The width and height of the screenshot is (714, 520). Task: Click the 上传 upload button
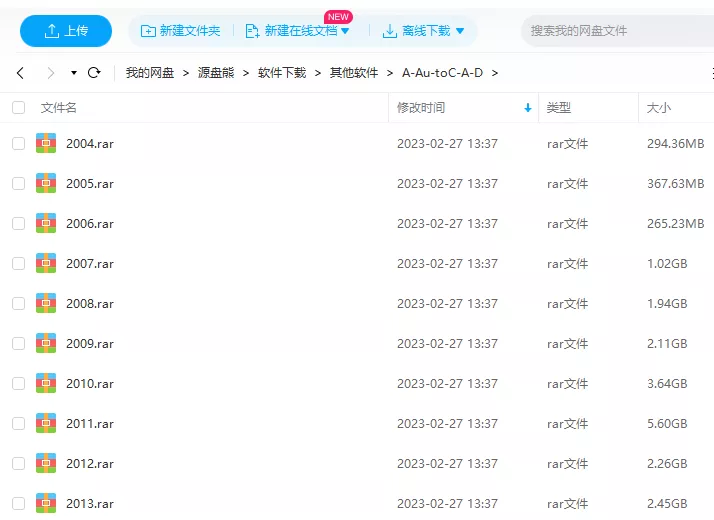[x=66, y=31]
